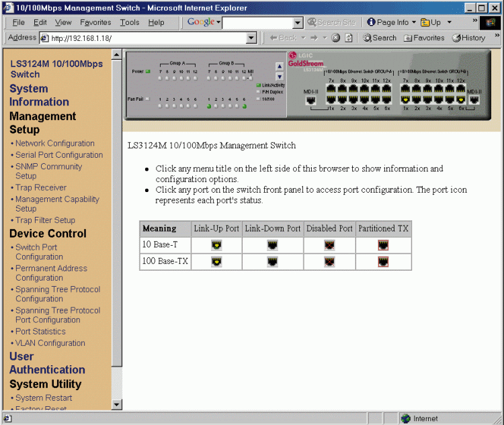The width and height of the screenshot is (504, 425).
Task: Click the Address URL field
Action: coord(149,38)
